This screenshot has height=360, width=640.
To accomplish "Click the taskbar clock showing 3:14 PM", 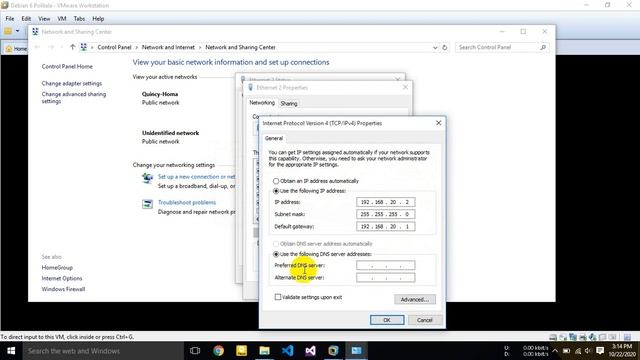I will (x=622, y=351).
